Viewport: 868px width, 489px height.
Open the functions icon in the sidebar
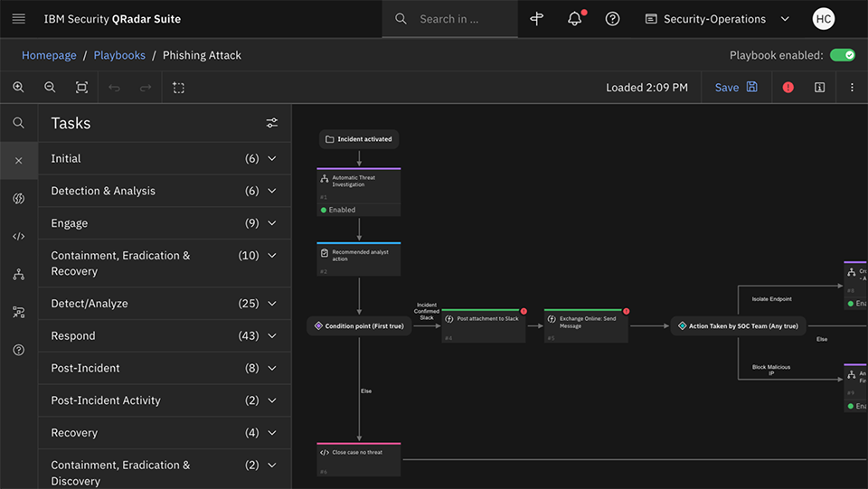click(x=19, y=198)
